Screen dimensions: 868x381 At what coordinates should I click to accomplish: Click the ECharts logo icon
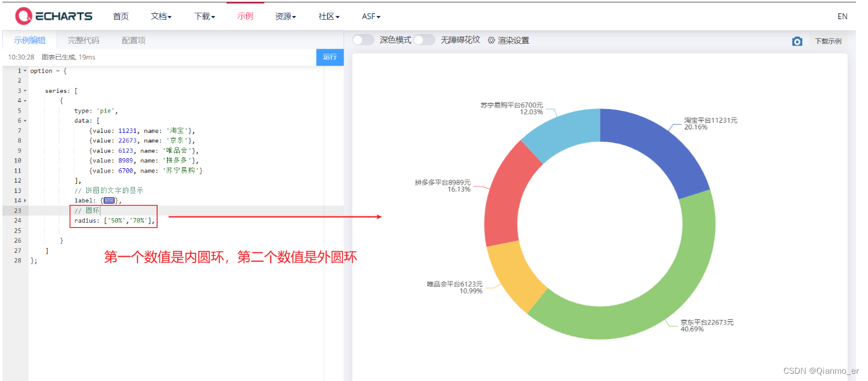click(x=24, y=16)
